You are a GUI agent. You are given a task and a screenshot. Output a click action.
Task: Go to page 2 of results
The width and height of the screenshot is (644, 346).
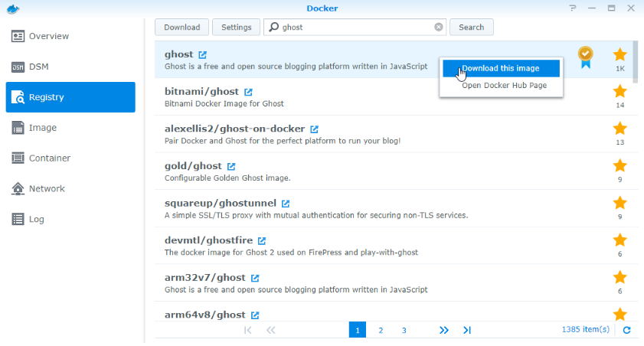381,330
